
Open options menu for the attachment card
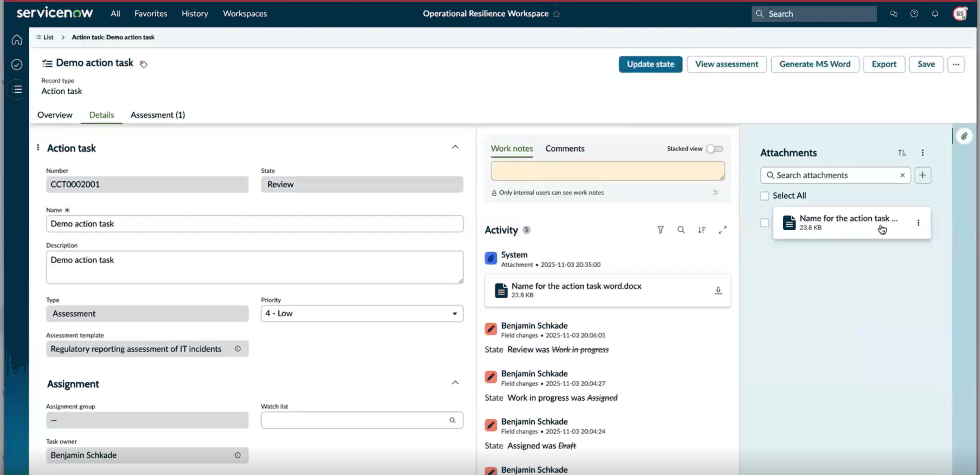[918, 223]
